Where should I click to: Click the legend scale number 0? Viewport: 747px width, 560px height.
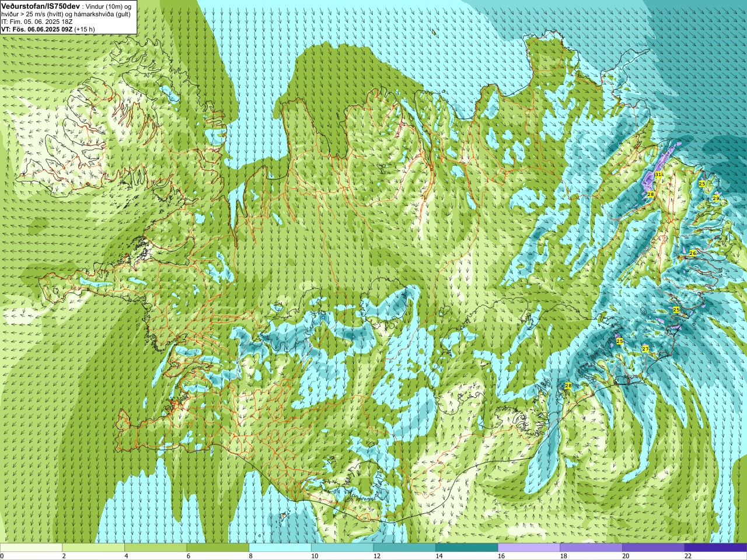point(2,556)
